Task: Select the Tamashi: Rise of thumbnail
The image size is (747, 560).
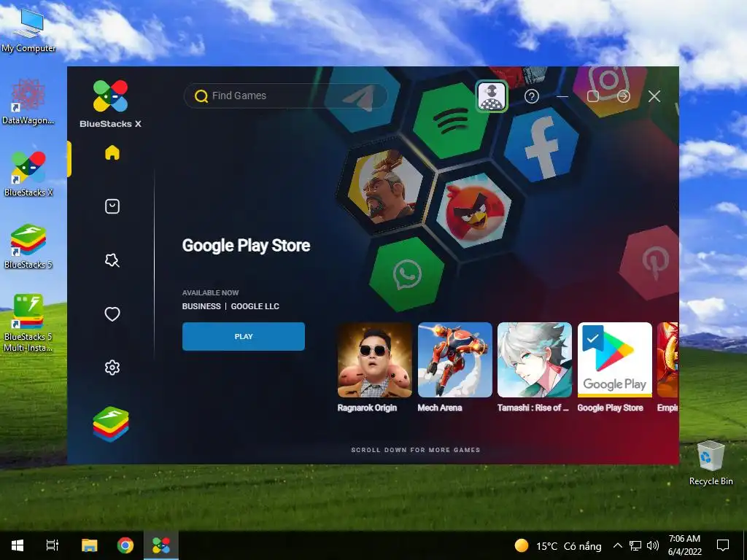Action: 535,359
